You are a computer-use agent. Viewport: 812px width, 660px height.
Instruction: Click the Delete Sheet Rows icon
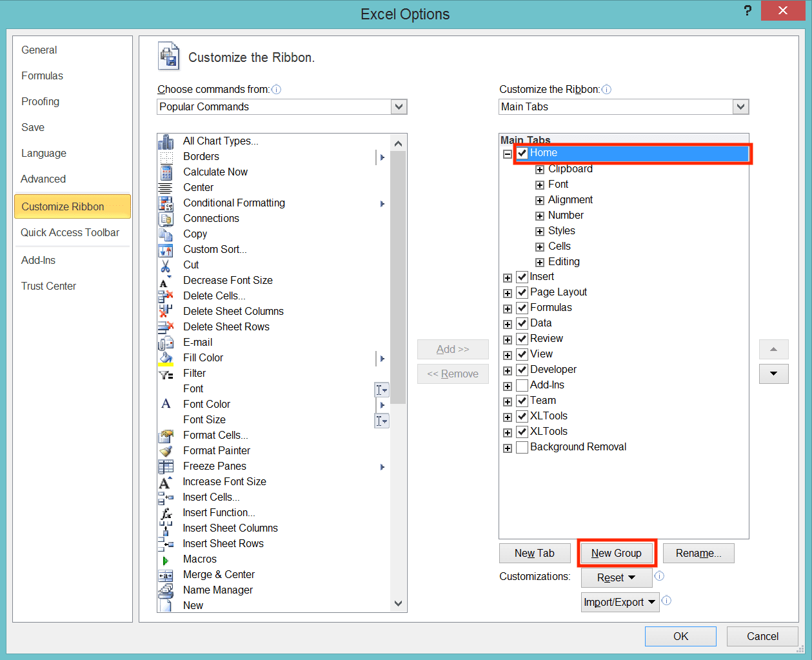tap(166, 327)
